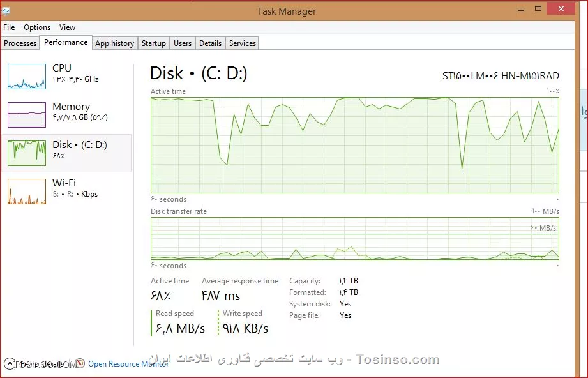Select the Disk (C: D:) mini graph

coord(27,153)
